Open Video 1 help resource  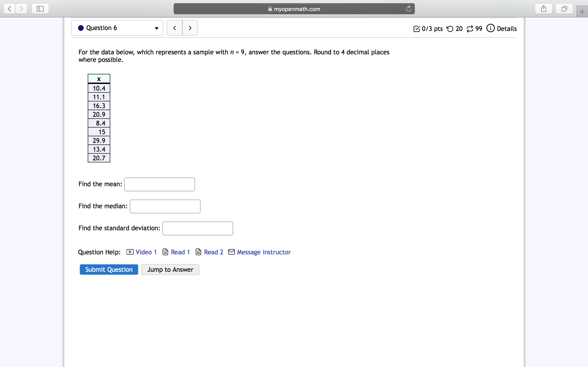(x=130, y=252)
